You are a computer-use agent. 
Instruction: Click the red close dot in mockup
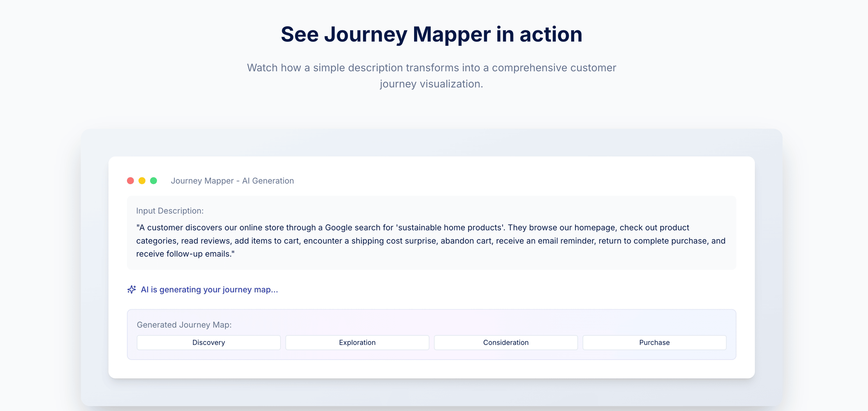tap(131, 181)
